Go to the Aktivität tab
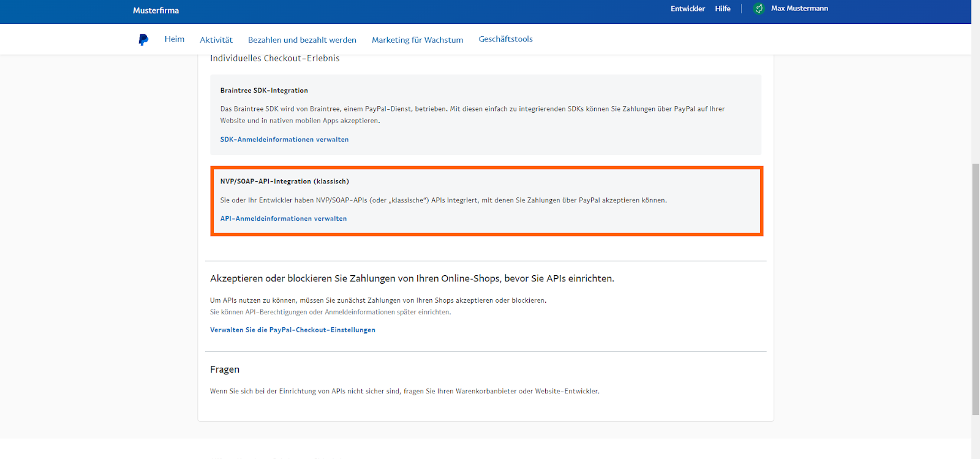 point(216,40)
